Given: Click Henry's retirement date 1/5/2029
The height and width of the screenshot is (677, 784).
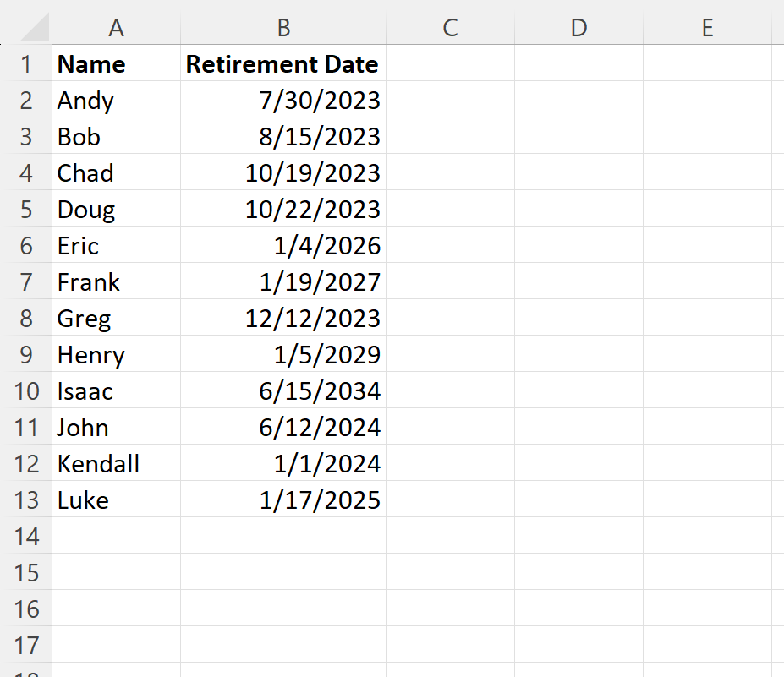Looking at the screenshot, I should point(283,355).
